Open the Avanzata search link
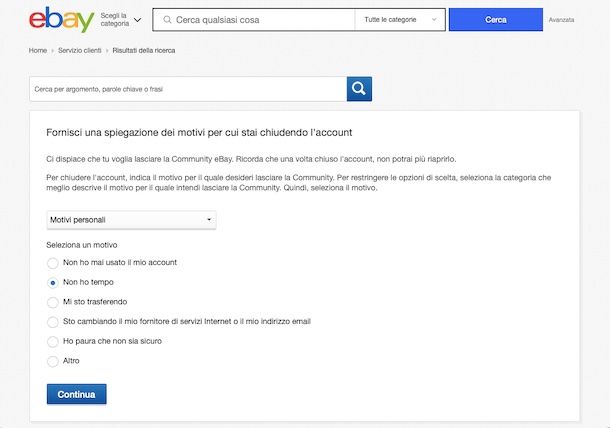Viewport: 610px width, 428px height. (x=561, y=19)
